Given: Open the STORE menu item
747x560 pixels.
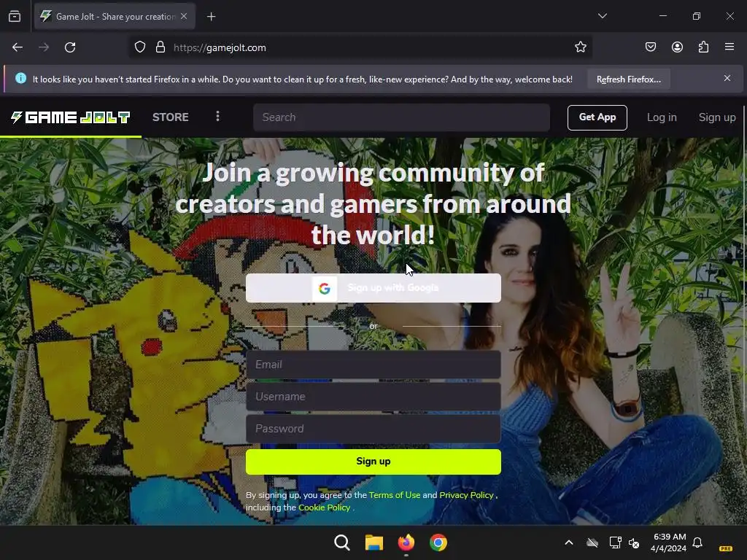Looking at the screenshot, I should pyautogui.click(x=171, y=117).
